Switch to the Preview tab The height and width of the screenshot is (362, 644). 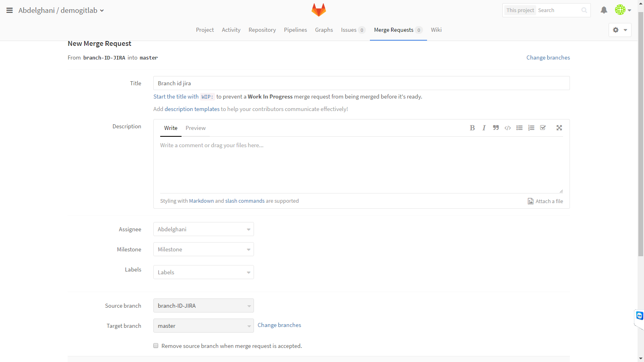[x=195, y=128]
